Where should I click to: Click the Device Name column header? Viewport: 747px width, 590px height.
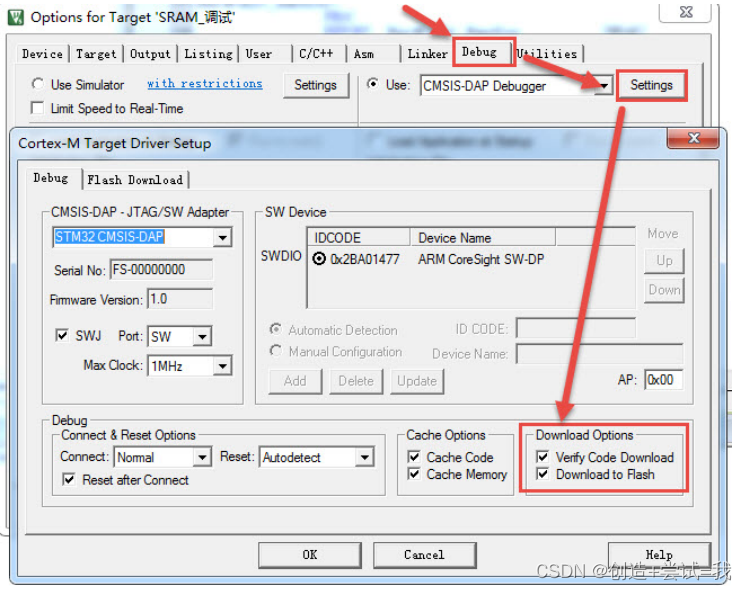click(x=483, y=237)
